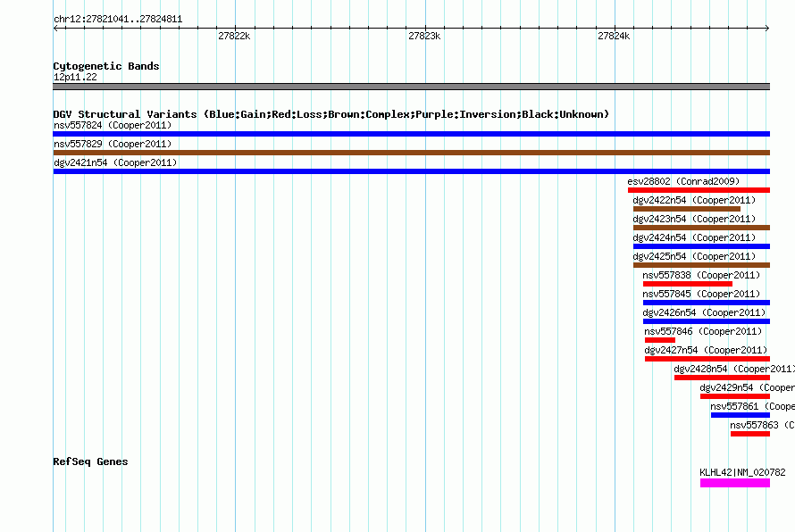Click the chr12:27821041..27824811 region label
The width and height of the screenshot is (795, 532).
tap(118, 20)
